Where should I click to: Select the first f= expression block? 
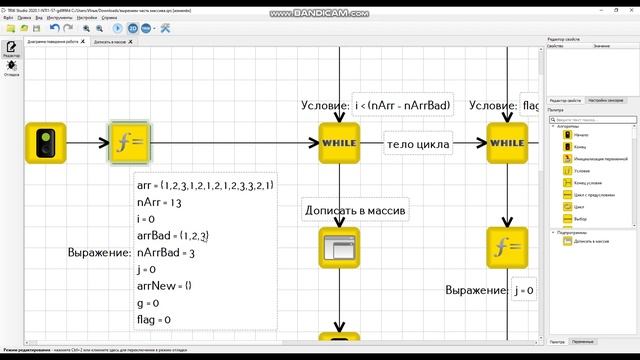pyautogui.click(x=130, y=143)
